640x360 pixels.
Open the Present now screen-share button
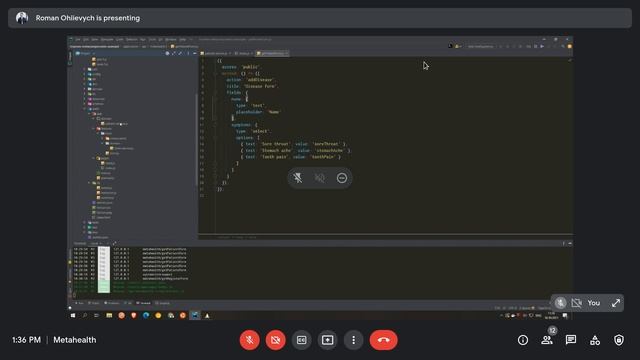click(327, 340)
